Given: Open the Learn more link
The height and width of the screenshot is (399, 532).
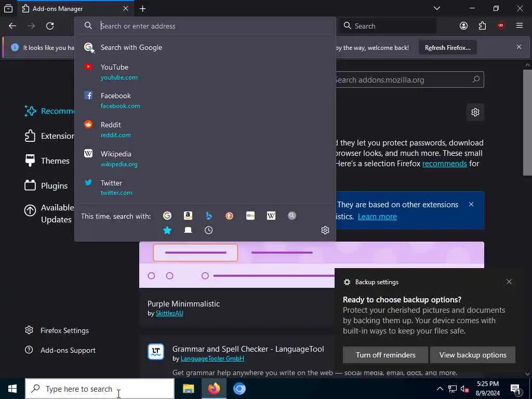Looking at the screenshot, I should [x=377, y=217].
